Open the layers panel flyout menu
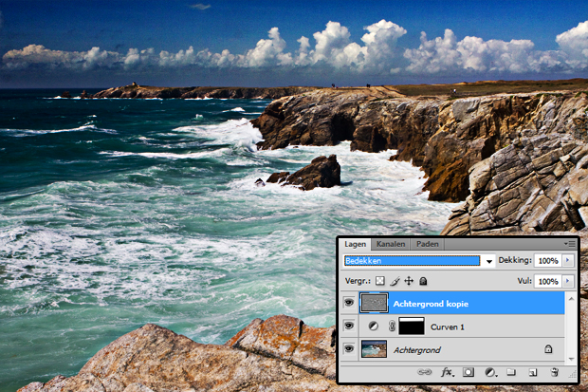The image size is (588, 392). (570, 244)
